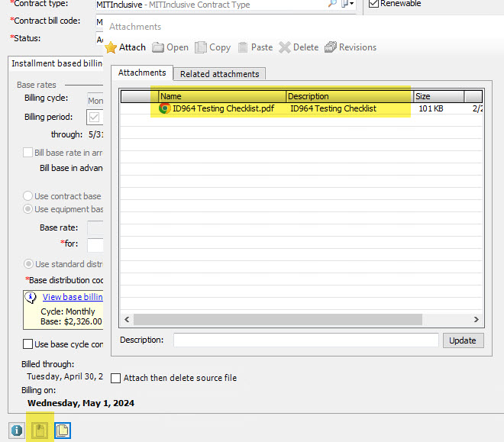504x442 pixels.
Task: Enable Attach then delete source file
Action: pyautogui.click(x=116, y=378)
